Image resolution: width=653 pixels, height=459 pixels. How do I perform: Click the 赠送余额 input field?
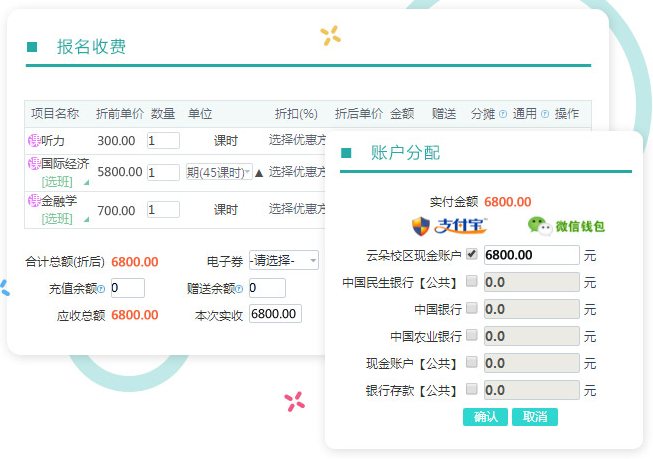267,288
